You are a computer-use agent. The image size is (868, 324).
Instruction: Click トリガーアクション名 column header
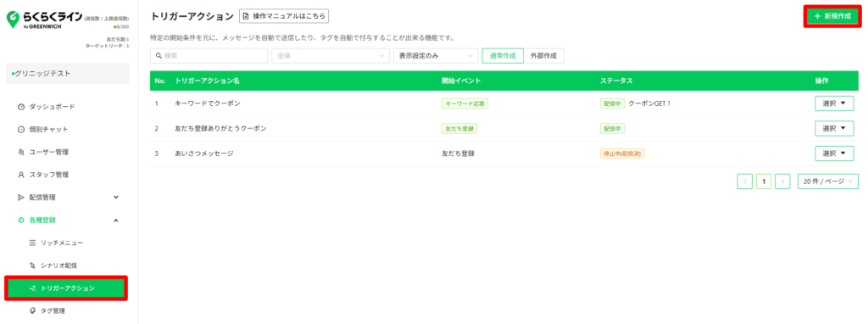(207, 81)
